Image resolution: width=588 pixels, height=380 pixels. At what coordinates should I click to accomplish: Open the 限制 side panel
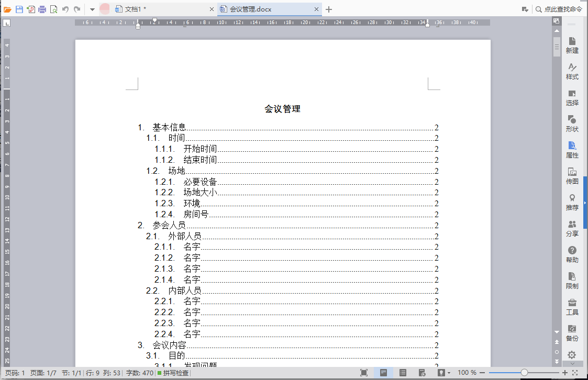572,282
